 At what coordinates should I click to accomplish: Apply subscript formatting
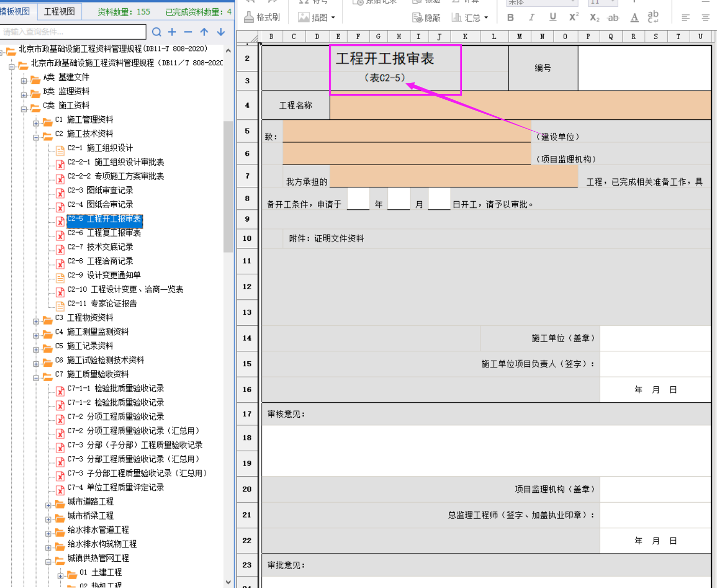594,17
